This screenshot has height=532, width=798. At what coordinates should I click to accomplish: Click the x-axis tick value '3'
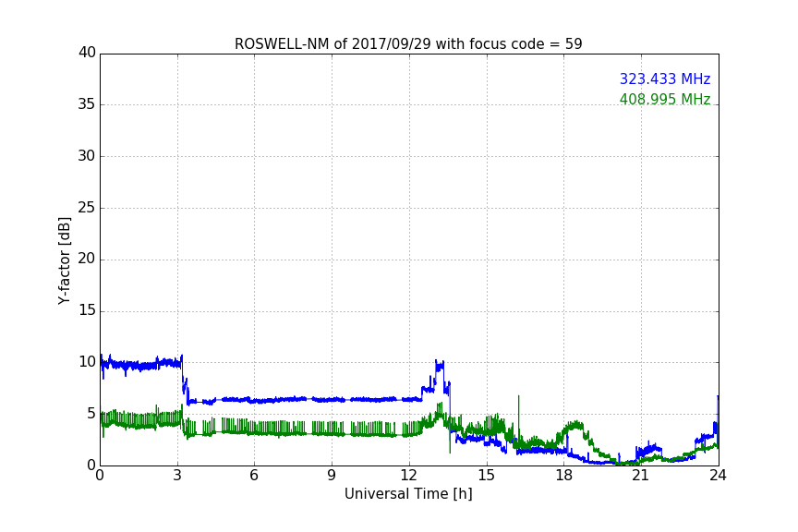(177, 476)
